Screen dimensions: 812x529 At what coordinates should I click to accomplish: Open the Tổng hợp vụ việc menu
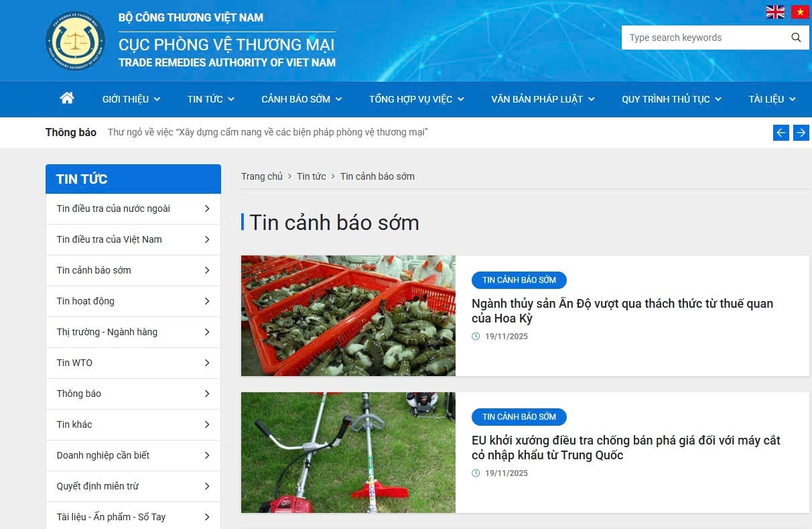click(416, 99)
